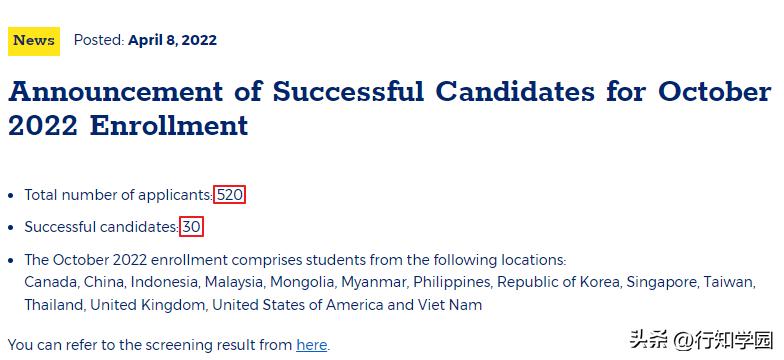Select the "Total number of applicants" text
Viewport: 784px width, 360px height.
[118, 195]
